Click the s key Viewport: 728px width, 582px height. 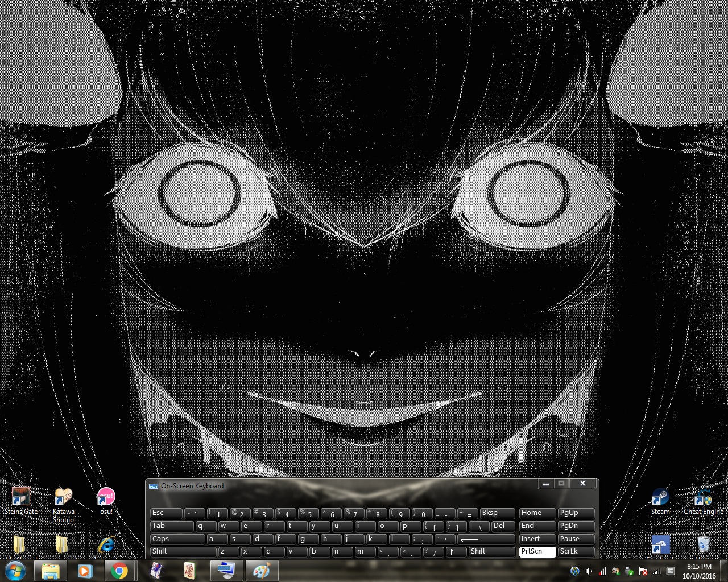click(240, 539)
